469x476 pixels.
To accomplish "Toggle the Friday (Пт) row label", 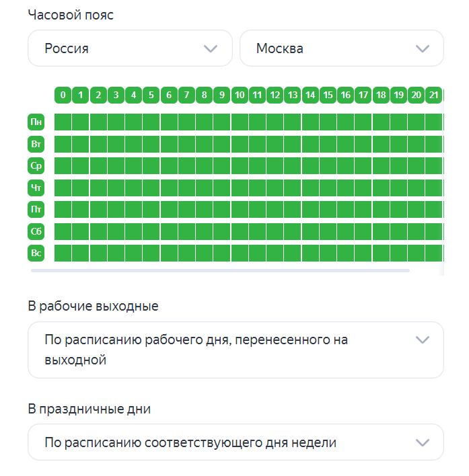I will pos(36,209).
